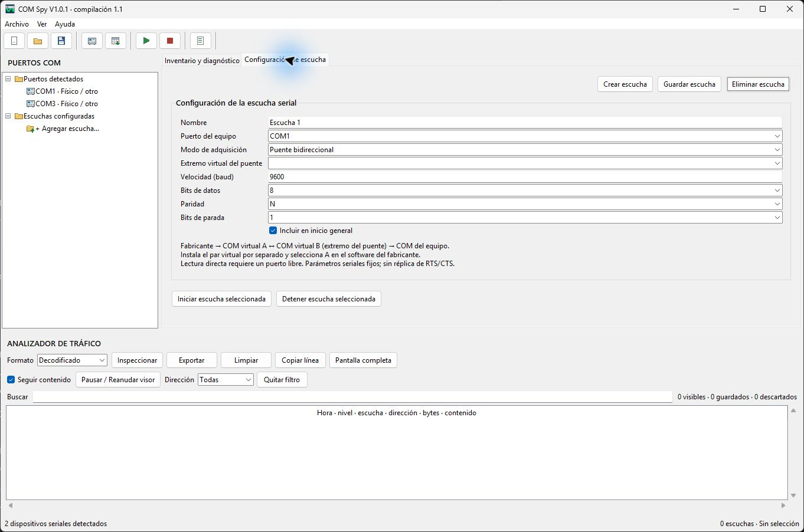Toggle the Seguir contenido checkbox
The width and height of the screenshot is (804, 532).
click(x=11, y=380)
